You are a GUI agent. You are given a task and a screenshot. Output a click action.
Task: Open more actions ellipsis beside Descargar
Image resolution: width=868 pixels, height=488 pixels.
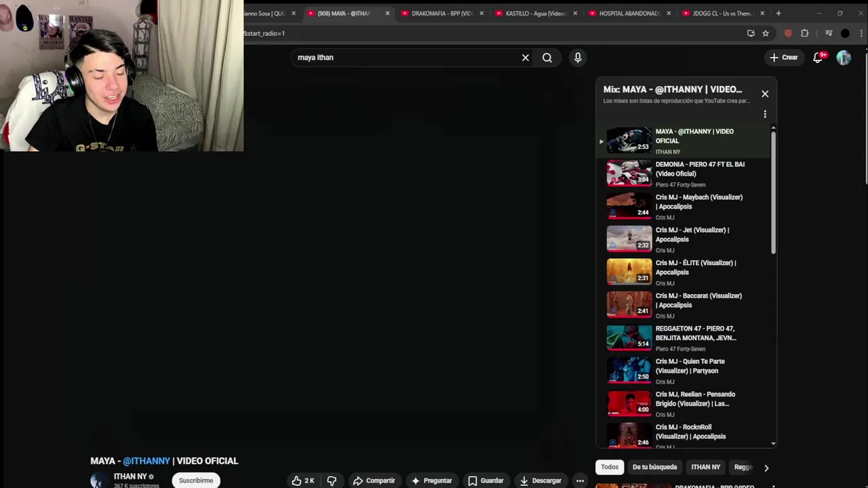point(580,481)
